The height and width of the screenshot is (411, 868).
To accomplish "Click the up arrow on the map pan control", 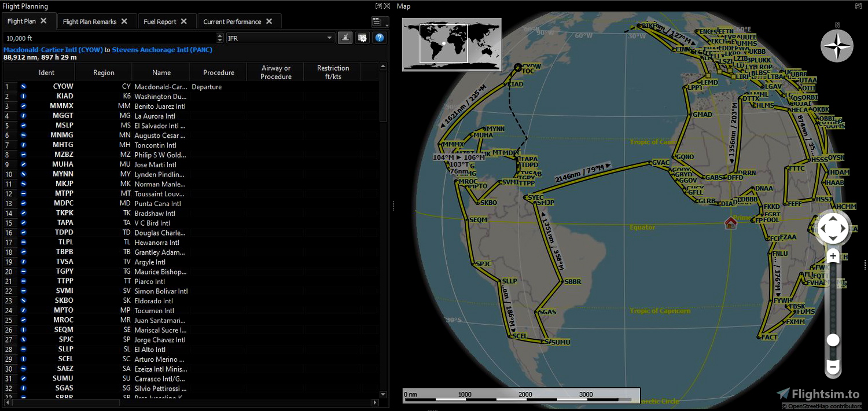I will 833,219.
